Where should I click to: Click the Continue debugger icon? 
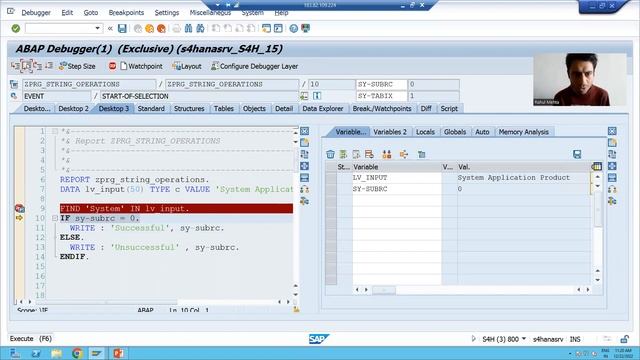[49, 66]
